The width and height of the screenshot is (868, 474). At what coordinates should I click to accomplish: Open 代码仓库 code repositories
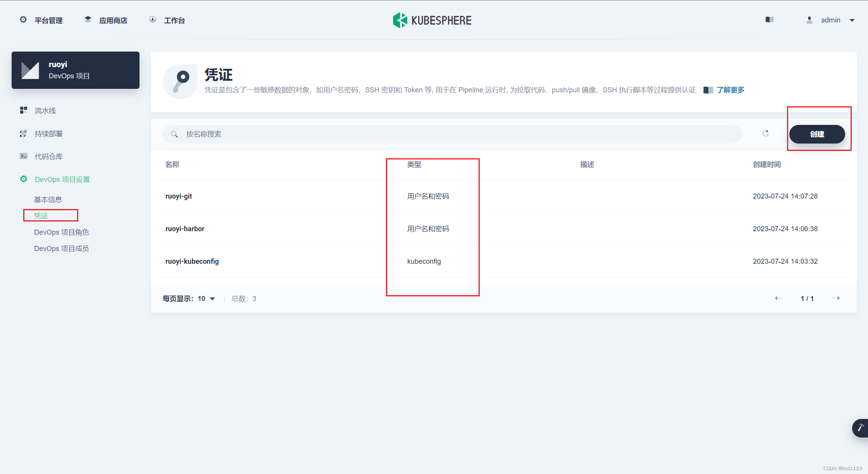coord(48,156)
